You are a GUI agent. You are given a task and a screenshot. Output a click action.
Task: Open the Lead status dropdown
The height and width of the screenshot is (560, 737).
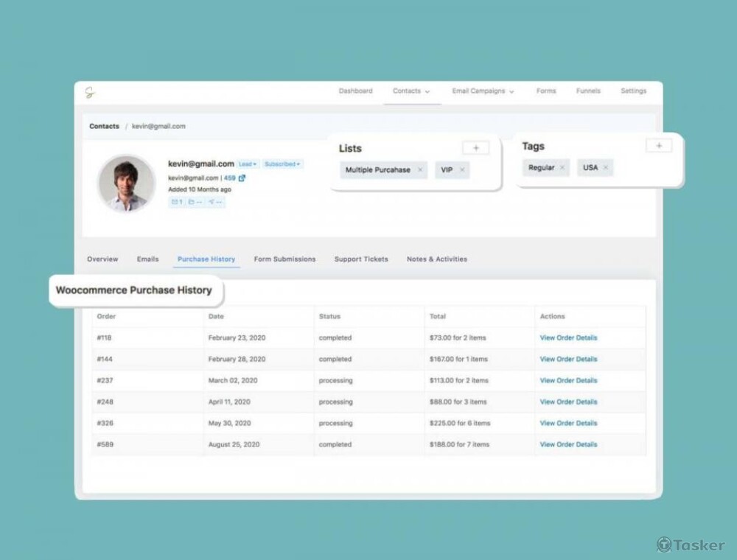coord(248,164)
